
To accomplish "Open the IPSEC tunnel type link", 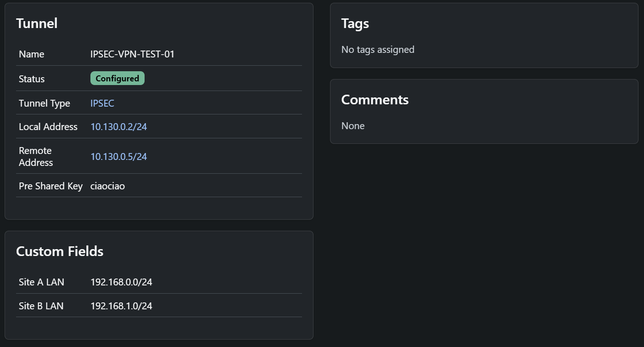I will tap(102, 103).
